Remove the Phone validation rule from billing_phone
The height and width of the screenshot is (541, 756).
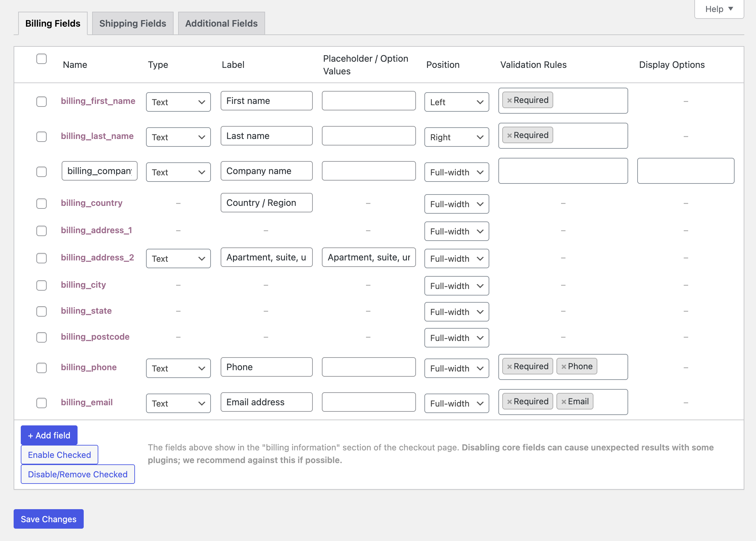[563, 366]
